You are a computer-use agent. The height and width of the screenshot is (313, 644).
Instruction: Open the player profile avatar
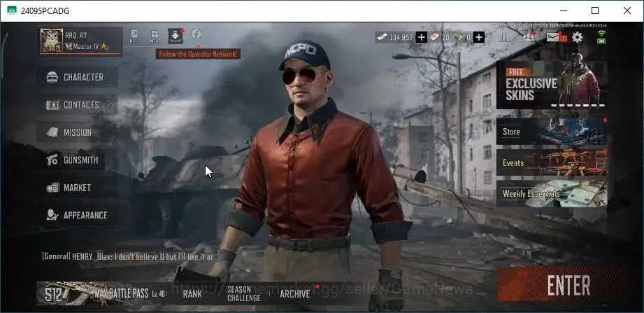[52, 41]
